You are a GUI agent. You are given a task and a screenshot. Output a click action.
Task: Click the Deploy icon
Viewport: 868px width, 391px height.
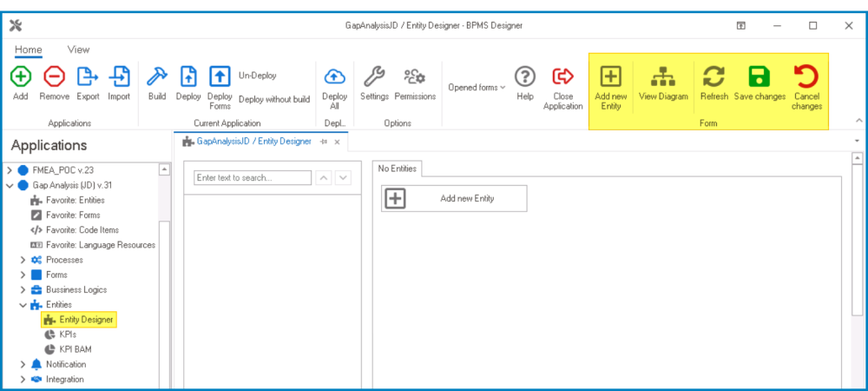[188, 76]
